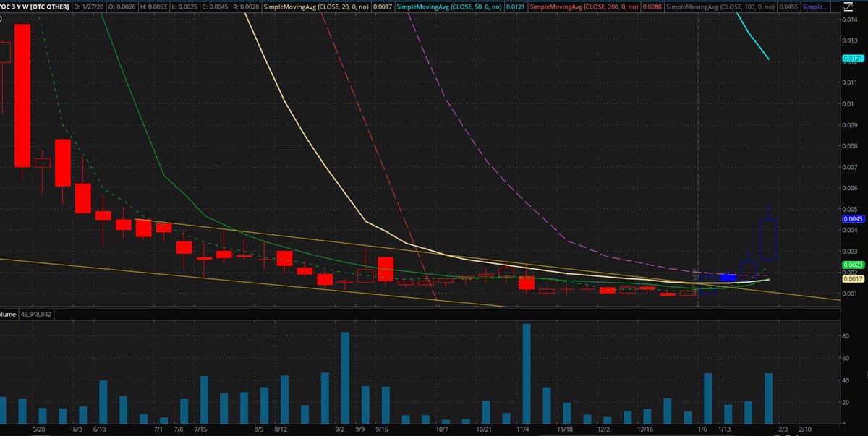This screenshot has height=436, width=868.
Task: Click the 6/10 date axis label
Action: coord(101,429)
